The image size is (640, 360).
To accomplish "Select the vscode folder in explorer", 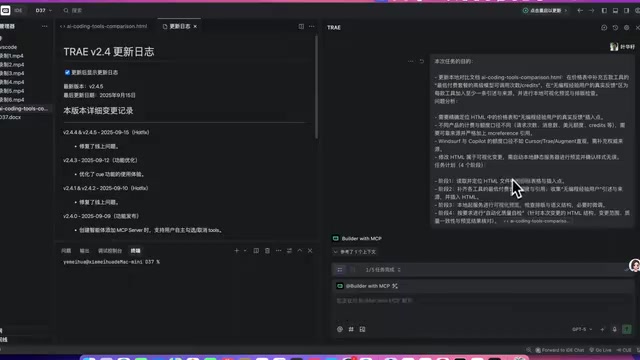I will click(9, 47).
